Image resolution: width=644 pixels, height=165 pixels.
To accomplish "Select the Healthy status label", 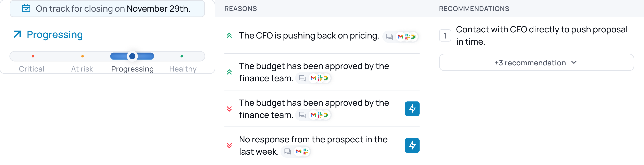I will point(183,69).
